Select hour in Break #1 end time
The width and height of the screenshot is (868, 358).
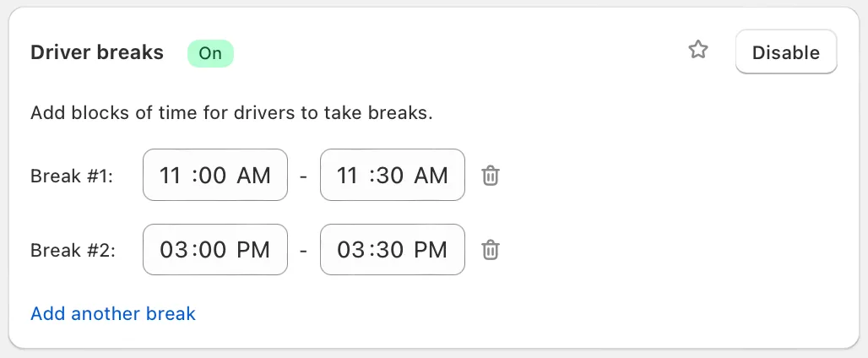coord(348,176)
